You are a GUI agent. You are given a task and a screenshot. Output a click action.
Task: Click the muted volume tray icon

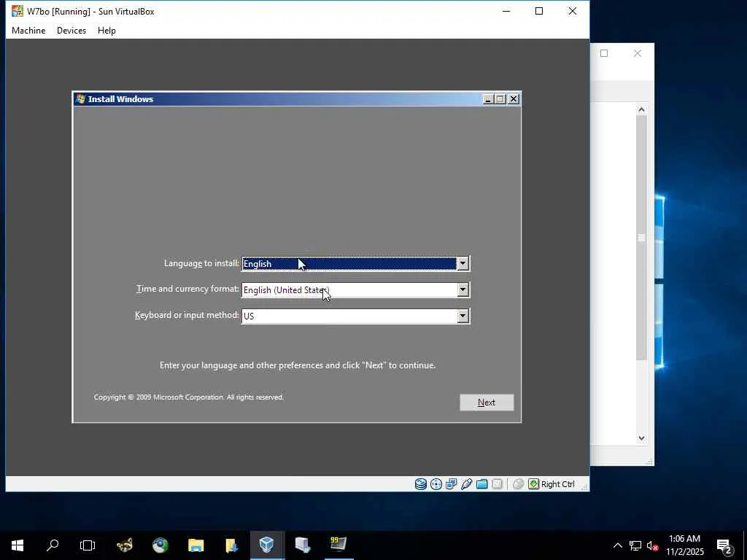pos(652,545)
